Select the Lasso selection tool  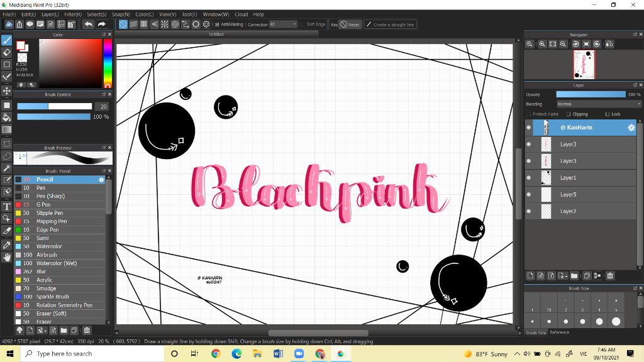6,156
